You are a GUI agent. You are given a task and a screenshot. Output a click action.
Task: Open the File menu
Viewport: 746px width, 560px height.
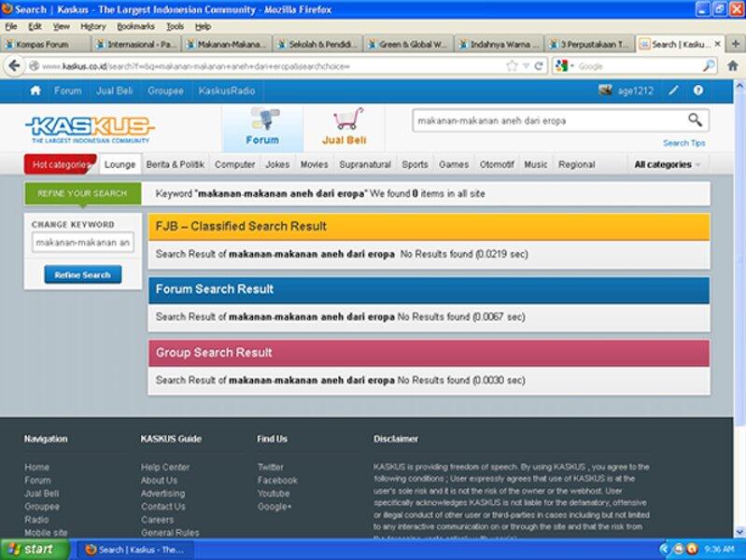coord(11,26)
